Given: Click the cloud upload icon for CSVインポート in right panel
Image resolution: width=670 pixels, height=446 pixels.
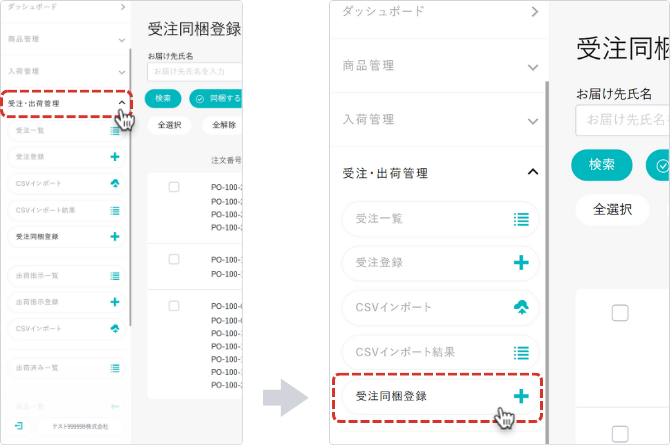Looking at the screenshot, I should (x=521, y=307).
